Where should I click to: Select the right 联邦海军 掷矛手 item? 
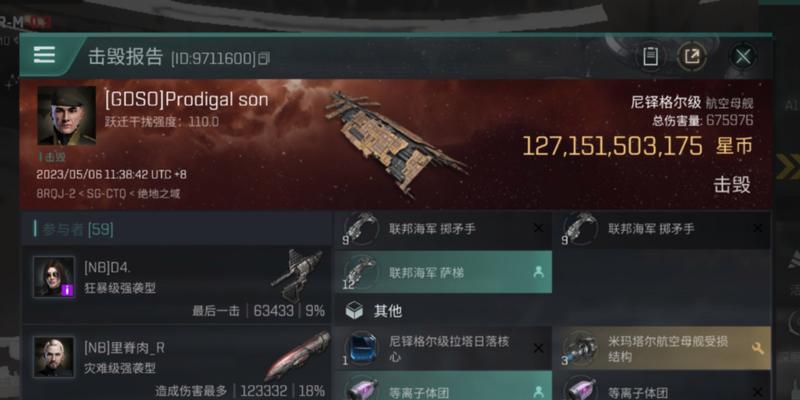tap(662, 228)
